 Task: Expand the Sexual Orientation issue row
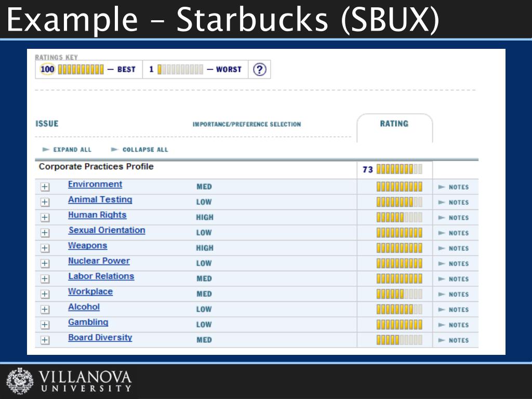pyautogui.click(x=45, y=233)
